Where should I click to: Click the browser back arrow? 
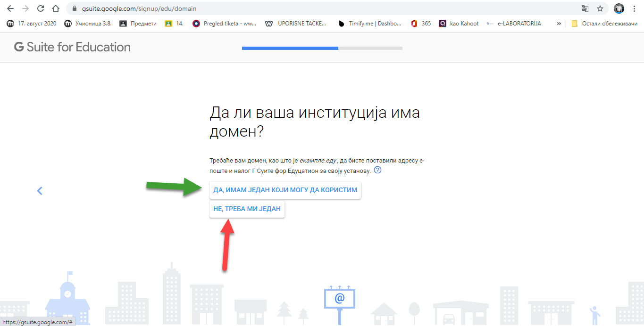coord(10,8)
